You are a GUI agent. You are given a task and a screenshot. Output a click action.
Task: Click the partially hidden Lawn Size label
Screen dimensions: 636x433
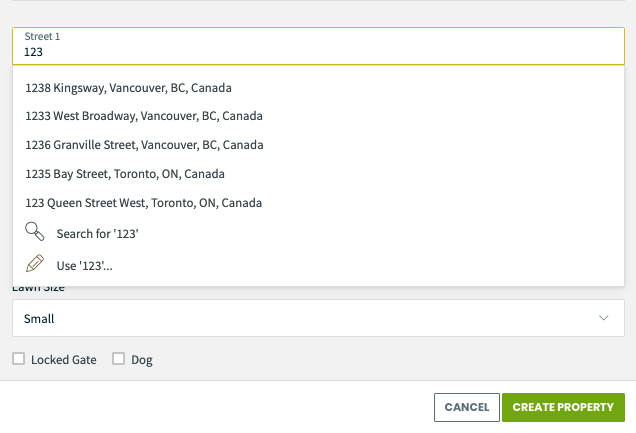pos(39,289)
